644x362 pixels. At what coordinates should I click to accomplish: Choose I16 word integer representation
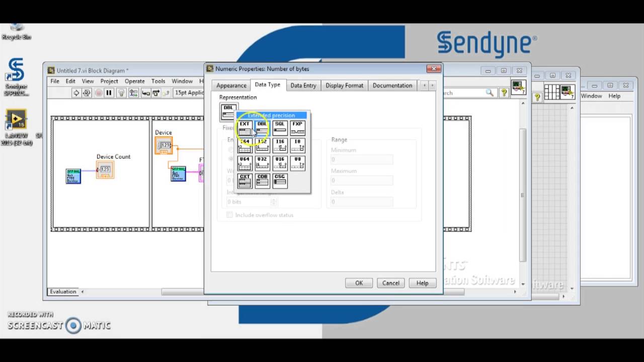(x=280, y=145)
